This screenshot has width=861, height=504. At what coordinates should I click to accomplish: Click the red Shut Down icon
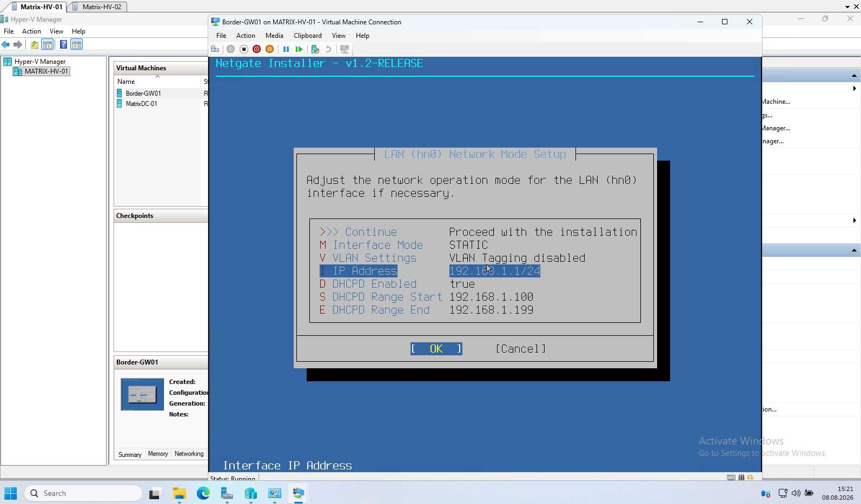click(257, 49)
